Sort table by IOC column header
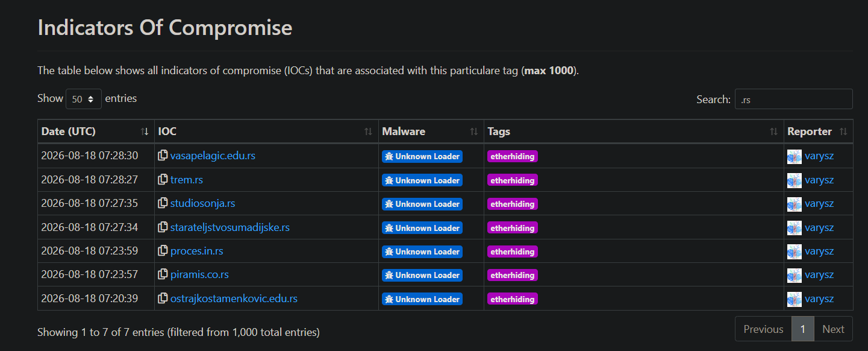Screen dimensions: 868x351 pos(266,131)
